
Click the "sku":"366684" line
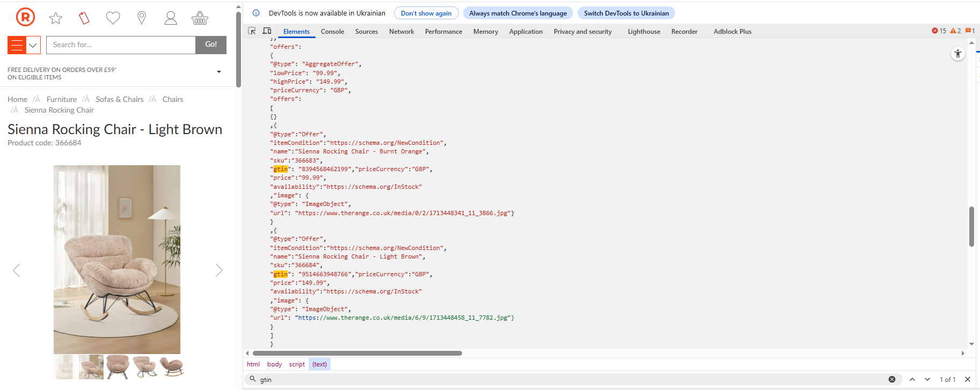pyautogui.click(x=296, y=265)
